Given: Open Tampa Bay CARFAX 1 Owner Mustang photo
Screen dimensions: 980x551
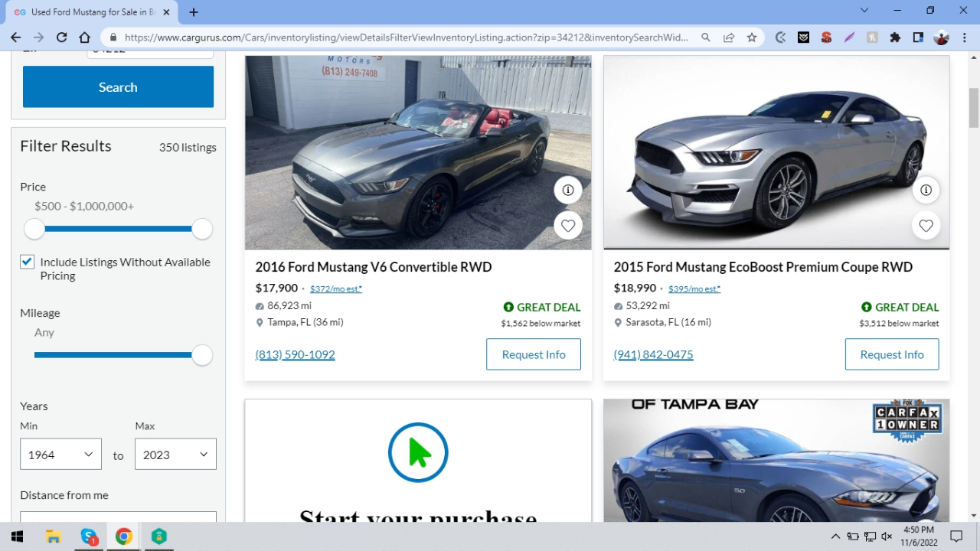Looking at the screenshot, I should pos(776,460).
